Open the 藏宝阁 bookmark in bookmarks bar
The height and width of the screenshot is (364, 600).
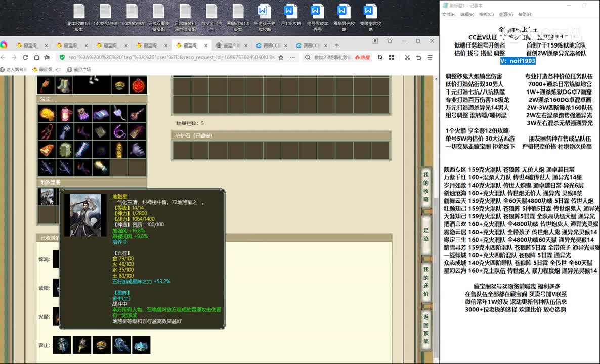[47, 70]
